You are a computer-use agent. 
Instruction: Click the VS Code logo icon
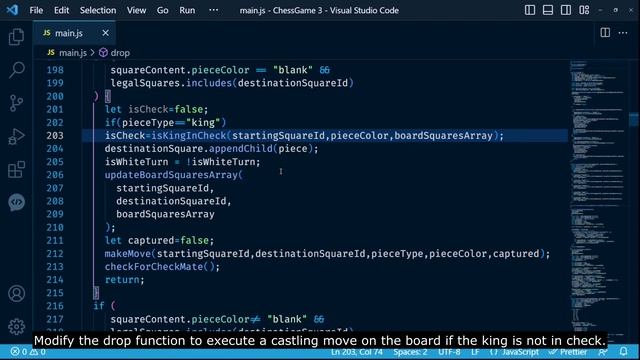tap(12, 10)
